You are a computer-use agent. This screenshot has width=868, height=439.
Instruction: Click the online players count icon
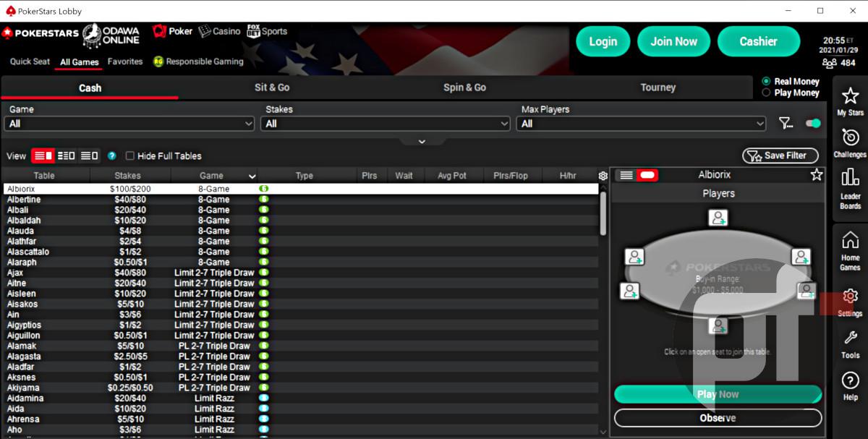(830, 63)
